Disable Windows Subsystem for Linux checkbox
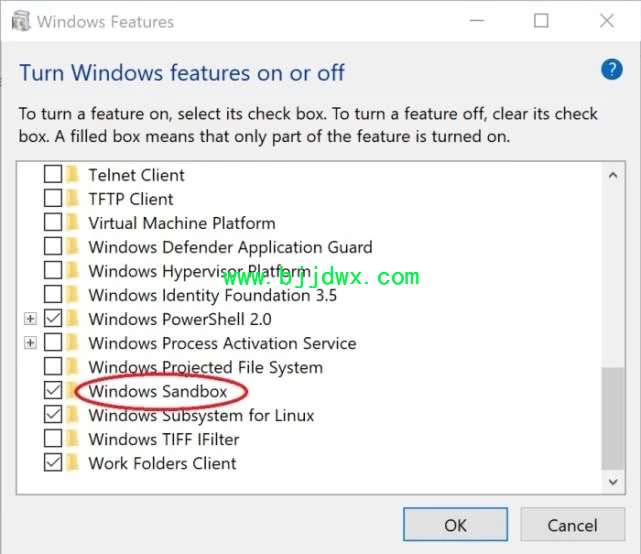641x554 pixels. (53, 415)
